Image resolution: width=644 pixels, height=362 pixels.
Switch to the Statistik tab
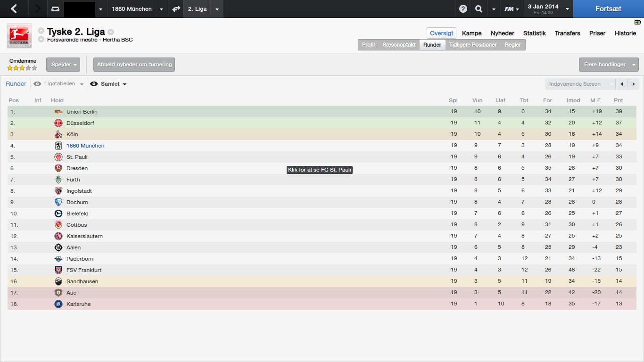[x=535, y=33]
